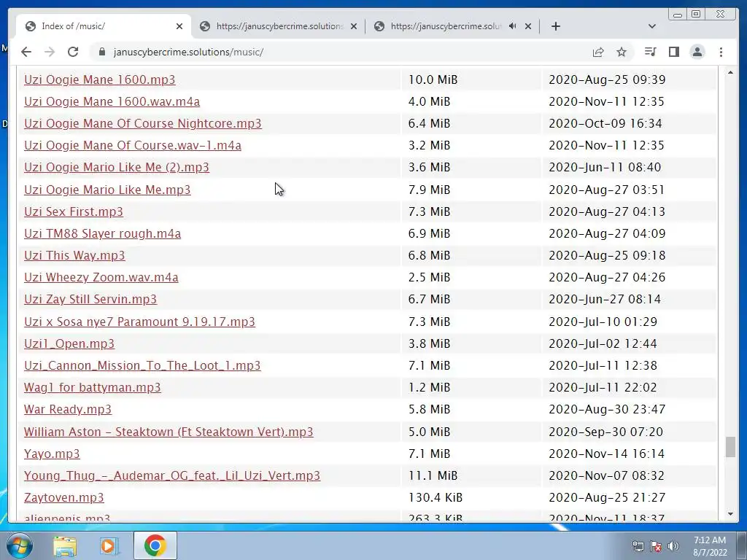This screenshot has height=560, width=747.
Task: Open Uzi Oogie Mario Like Me (2).mp3
Action: tap(116, 167)
